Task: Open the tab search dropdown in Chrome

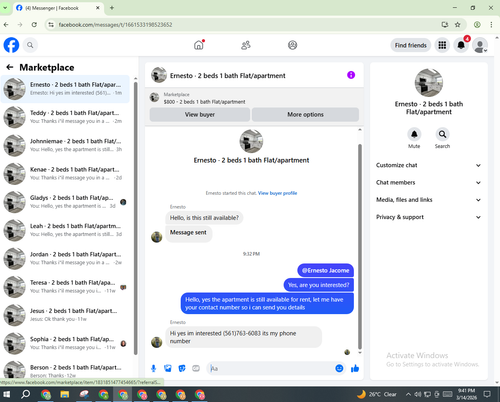Action: [5, 8]
